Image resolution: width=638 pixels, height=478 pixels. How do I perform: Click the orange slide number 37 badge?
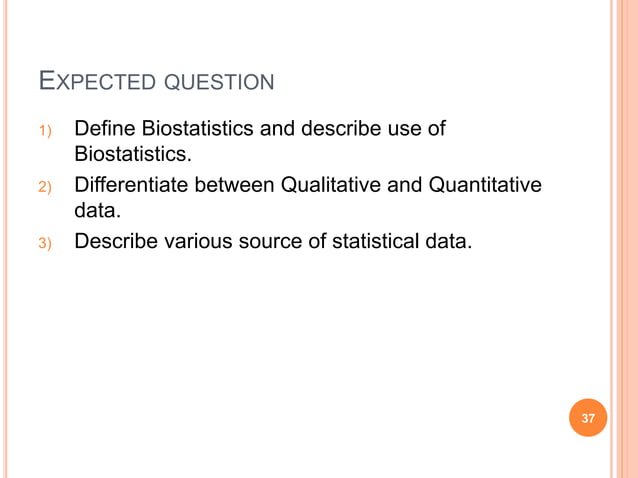(588, 417)
